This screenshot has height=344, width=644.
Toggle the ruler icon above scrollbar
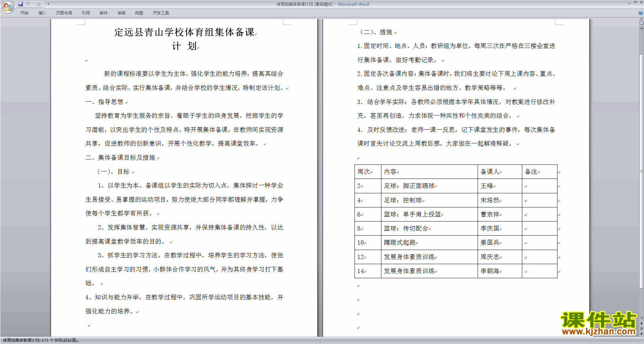point(641,23)
